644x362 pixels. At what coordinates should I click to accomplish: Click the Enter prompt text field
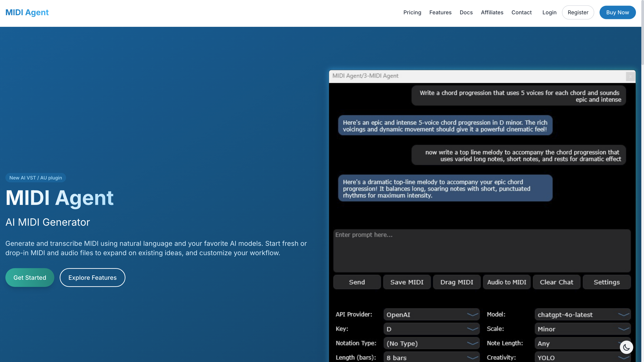482,250
